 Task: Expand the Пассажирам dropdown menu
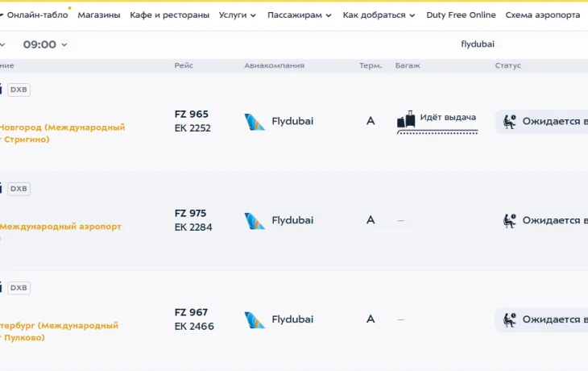pyautogui.click(x=300, y=15)
